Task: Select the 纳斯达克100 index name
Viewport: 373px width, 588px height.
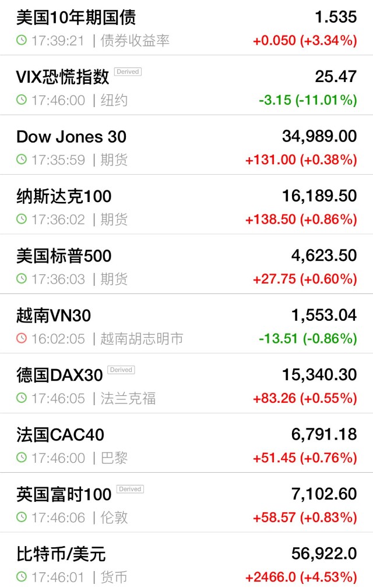Action: click(x=64, y=196)
